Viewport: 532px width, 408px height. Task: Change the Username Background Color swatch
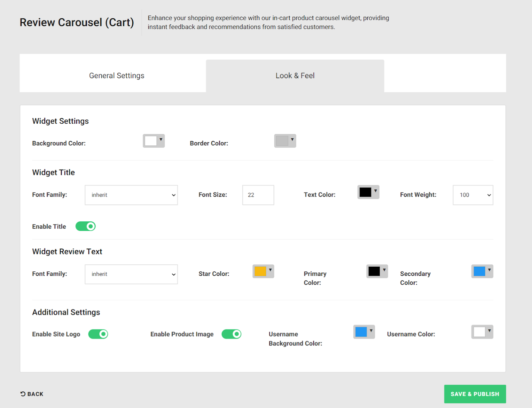pyautogui.click(x=364, y=332)
